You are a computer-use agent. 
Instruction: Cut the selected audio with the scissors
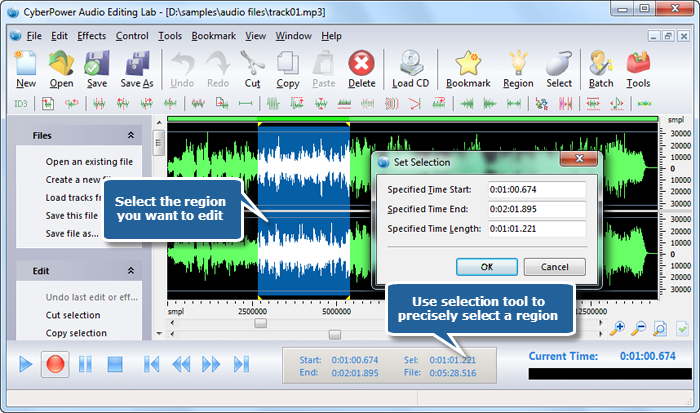pyautogui.click(x=252, y=69)
